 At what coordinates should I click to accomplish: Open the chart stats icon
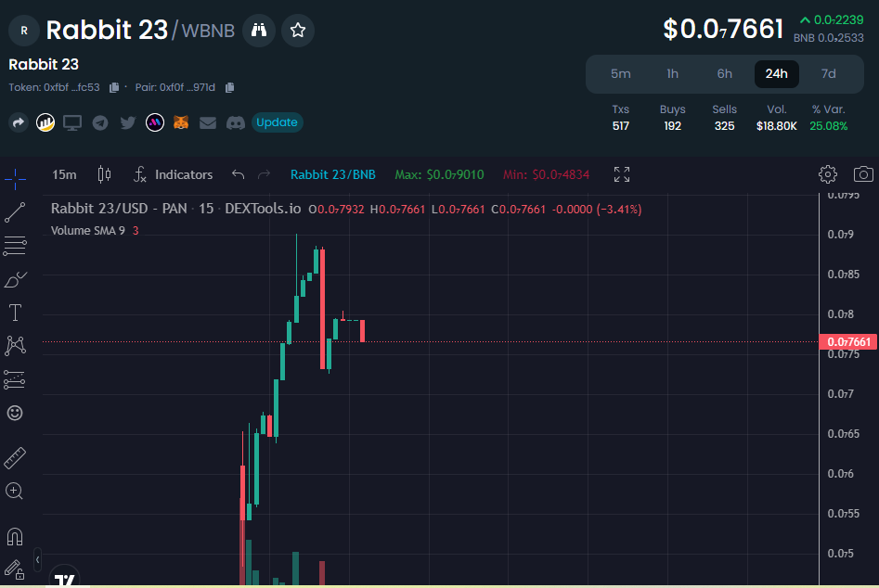click(45, 122)
